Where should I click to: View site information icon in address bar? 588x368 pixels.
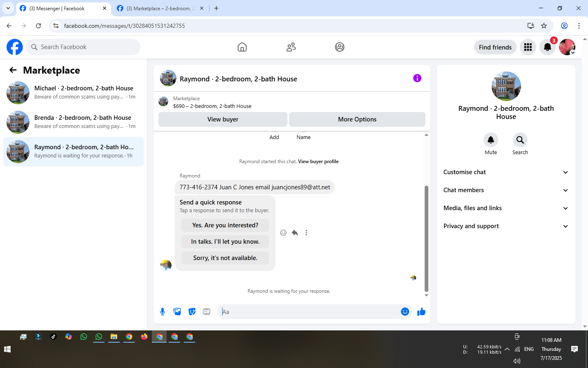[x=56, y=26]
